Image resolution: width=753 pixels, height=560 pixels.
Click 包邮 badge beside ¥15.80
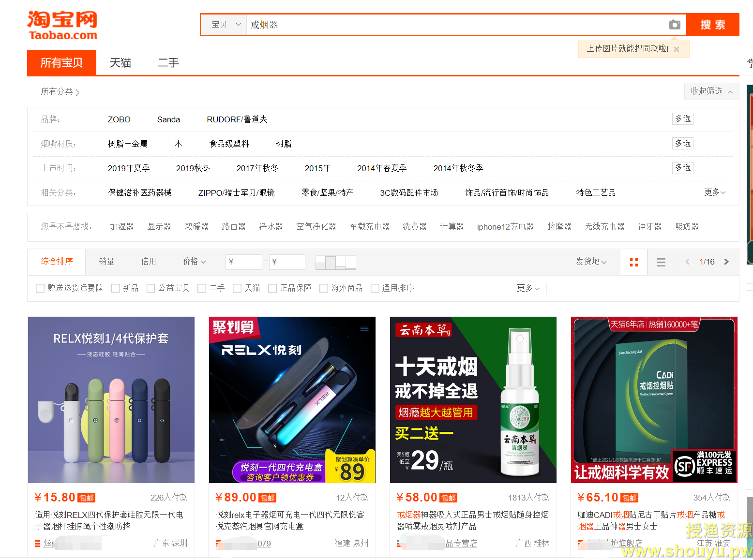87,498
